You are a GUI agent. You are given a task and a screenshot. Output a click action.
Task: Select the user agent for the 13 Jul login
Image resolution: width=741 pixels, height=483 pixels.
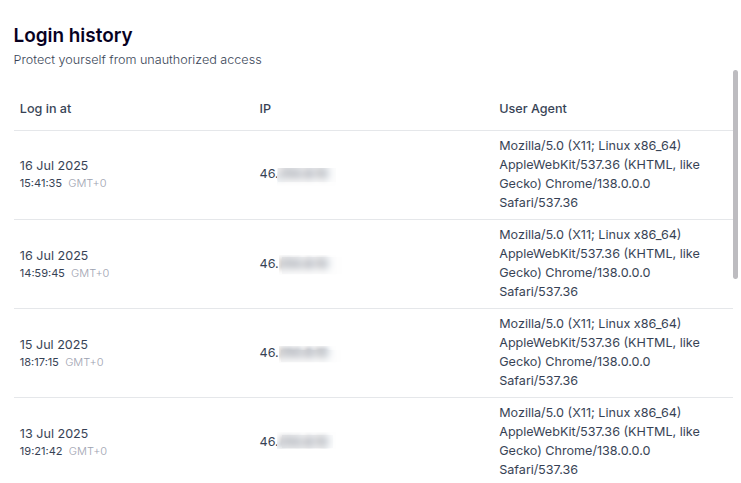tap(599, 442)
